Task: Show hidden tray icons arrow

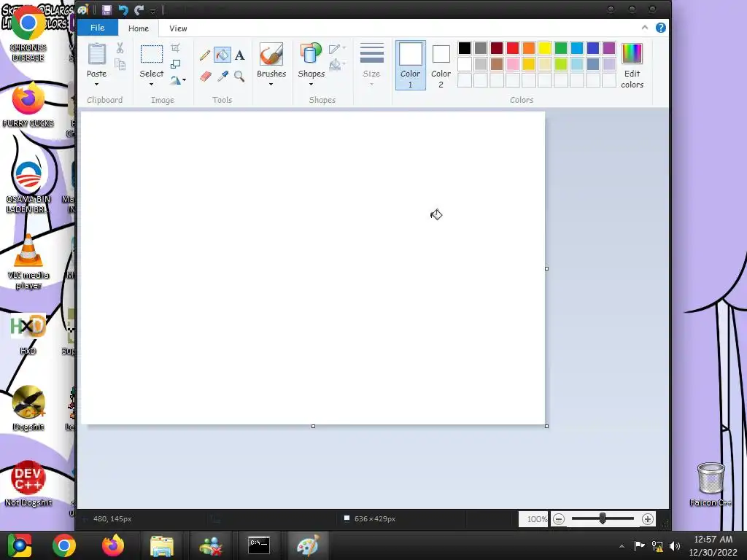Action: click(622, 546)
